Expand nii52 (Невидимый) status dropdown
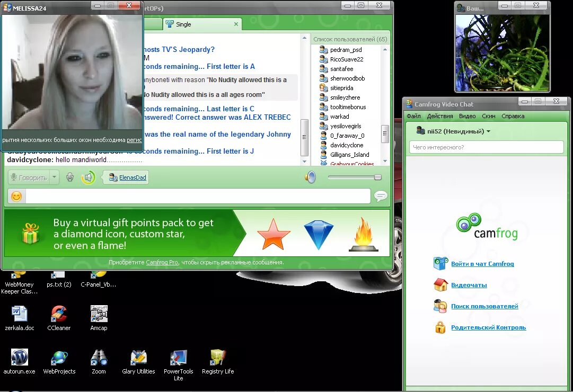573x392 pixels. pos(488,131)
